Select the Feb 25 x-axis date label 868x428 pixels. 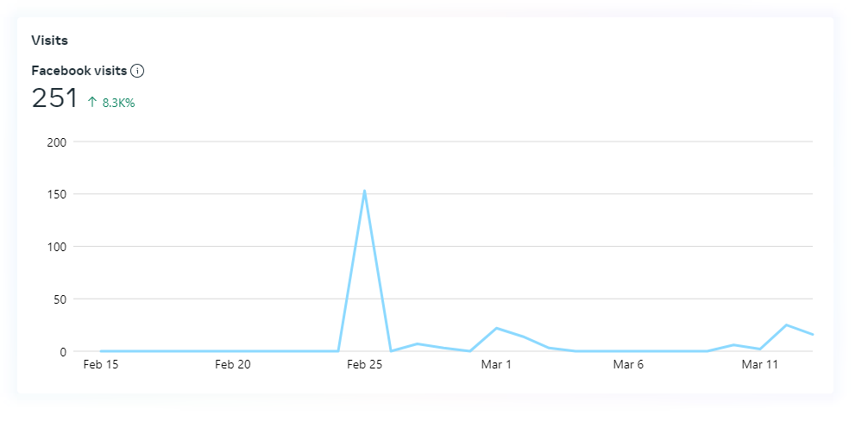click(x=364, y=365)
